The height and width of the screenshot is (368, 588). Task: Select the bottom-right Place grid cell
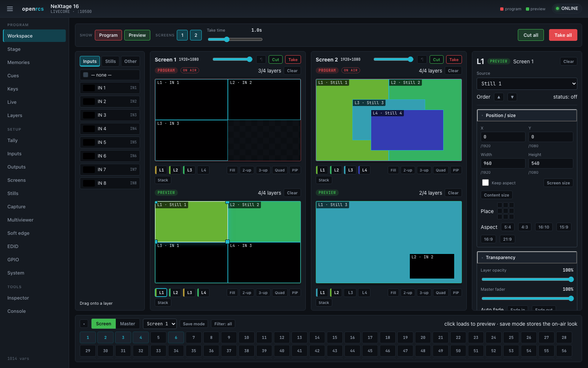tap(512, 217)
